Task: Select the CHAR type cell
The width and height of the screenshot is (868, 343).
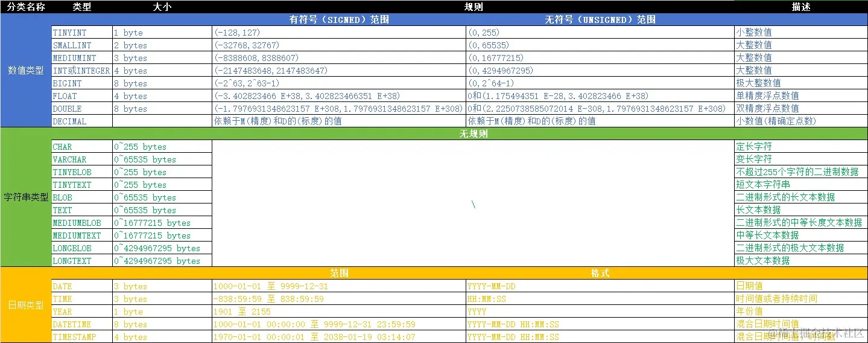Action: (82, 146)
